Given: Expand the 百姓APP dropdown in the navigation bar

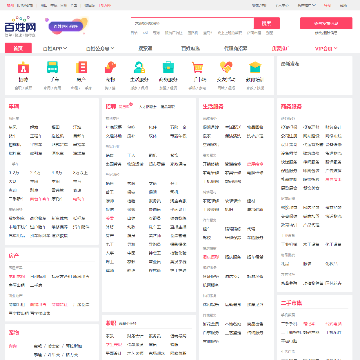Looking at the screenshot, I should (x=55, y=48).
